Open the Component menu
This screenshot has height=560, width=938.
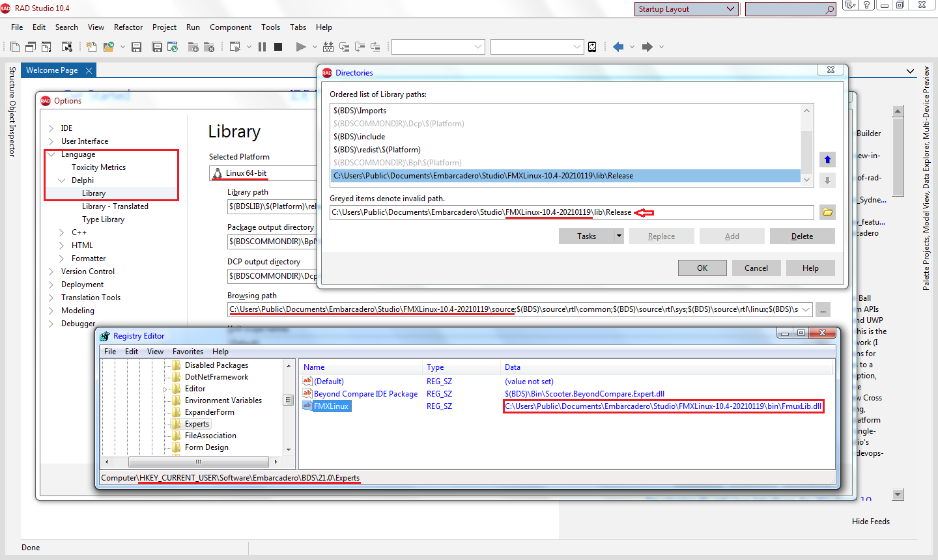pos(231,27)
